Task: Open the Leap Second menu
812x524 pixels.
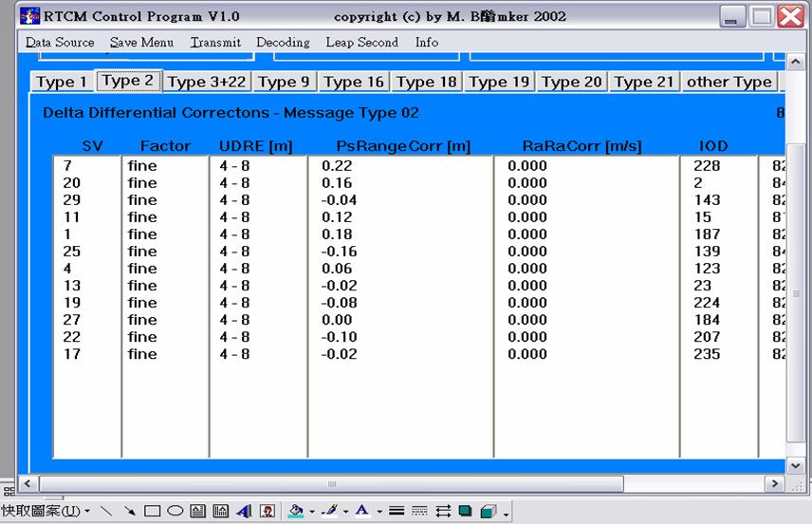Action: (361, 43)
